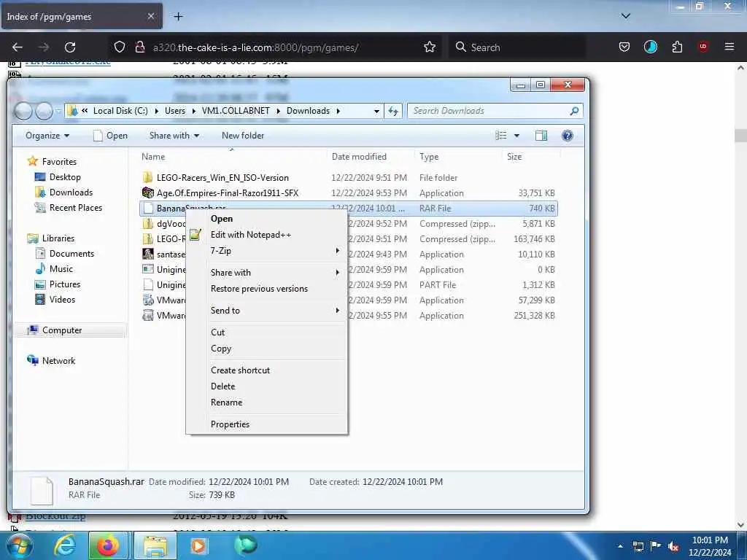
Task: Sort by the Size column header
Action: (x=531, y=157)
